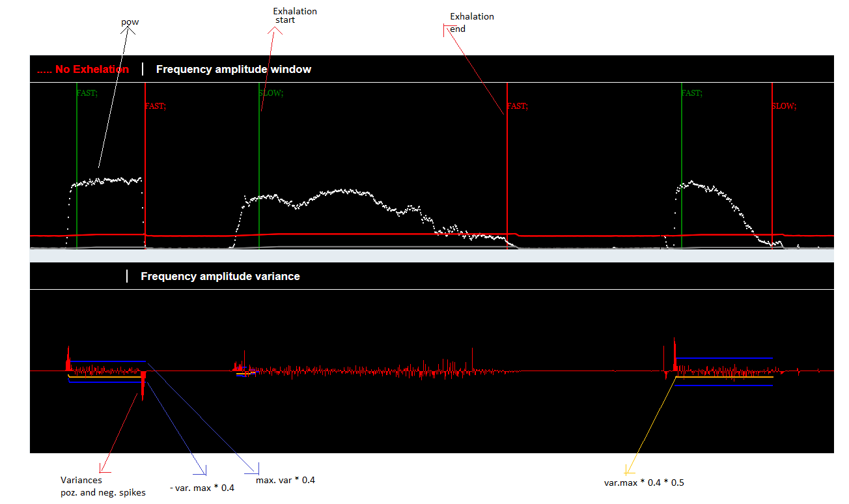Click the leftmost red 'FAST;' marker label

coord(156,106)
